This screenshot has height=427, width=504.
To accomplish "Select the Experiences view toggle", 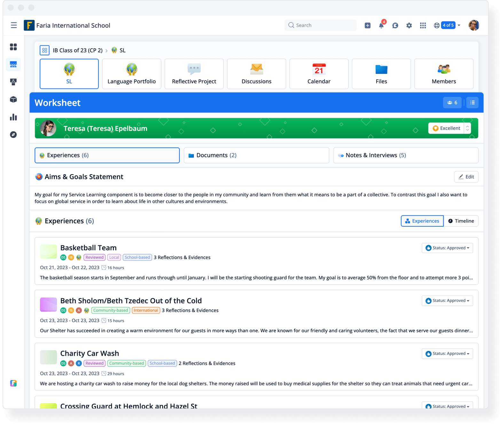I will pos(422,221).
